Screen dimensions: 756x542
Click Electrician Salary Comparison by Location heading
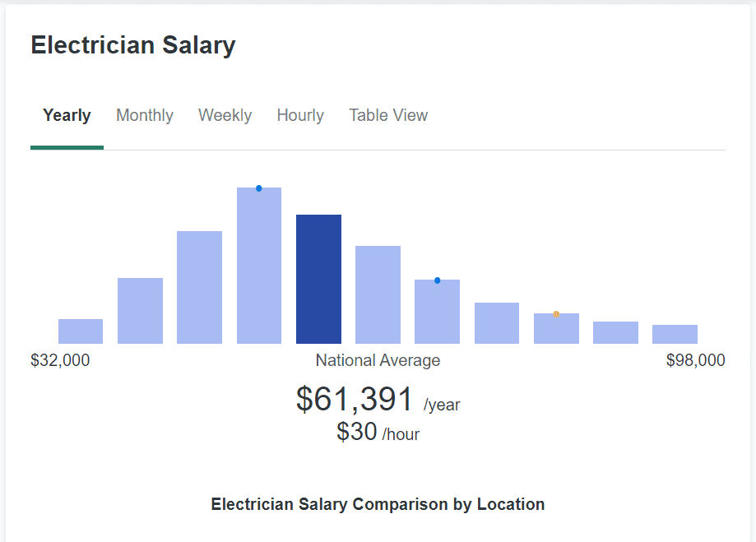point(378,504)
